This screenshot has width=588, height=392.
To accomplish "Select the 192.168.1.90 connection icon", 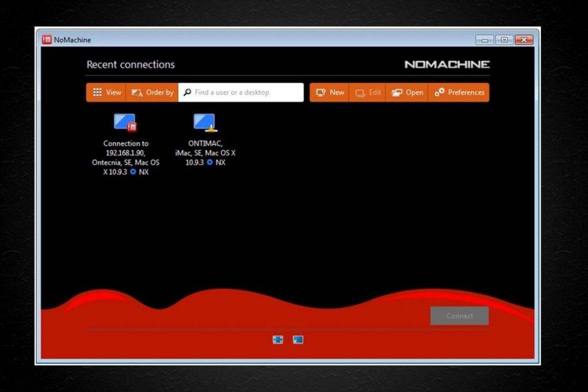I will click(x=125, y=122).
